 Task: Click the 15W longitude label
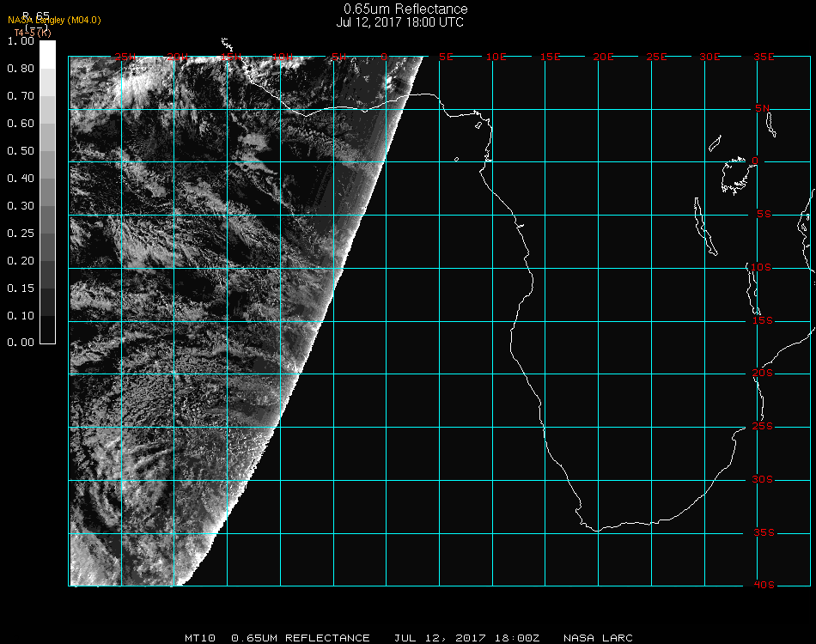point(230,57)
